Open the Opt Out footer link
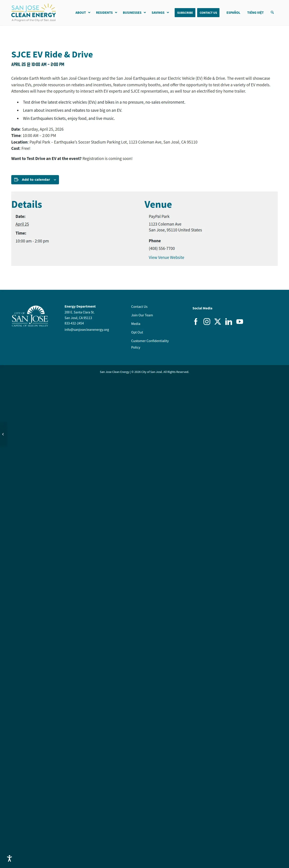 137,332
